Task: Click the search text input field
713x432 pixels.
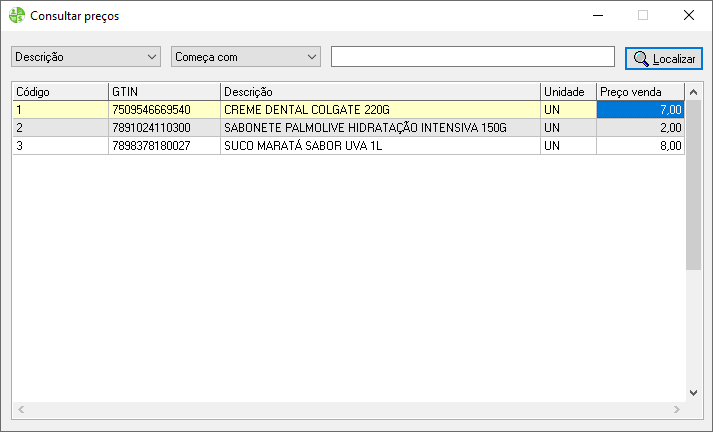Action: pos(472,57)
